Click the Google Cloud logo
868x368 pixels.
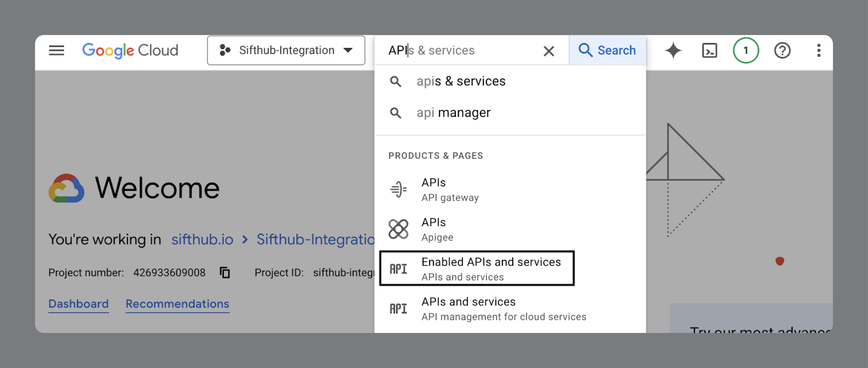[130, 51]
